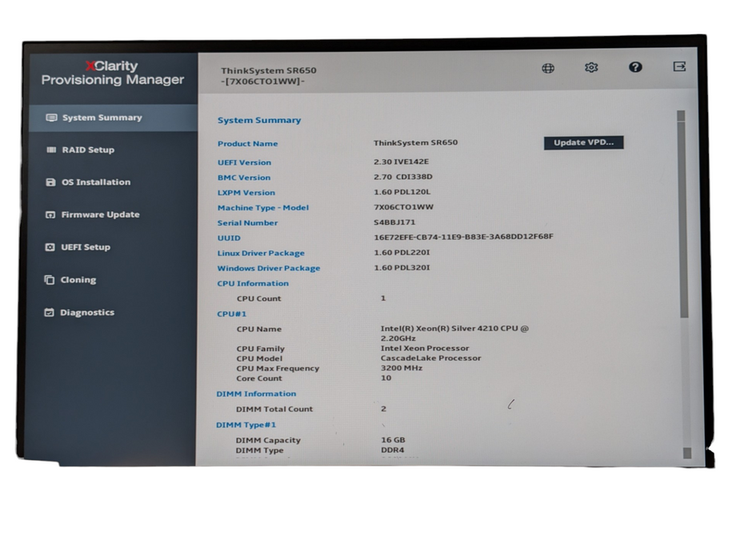
Task: Click the XClarity Provisioning Manager logo
Action: tap(113, 73)
